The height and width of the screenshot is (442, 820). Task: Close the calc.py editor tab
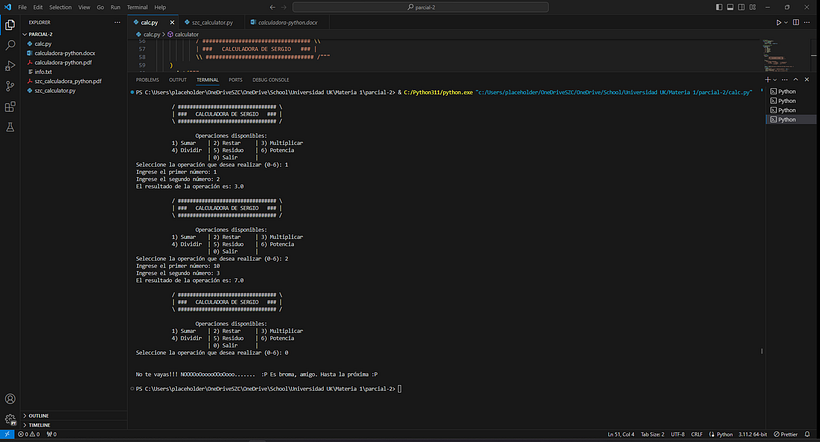click(x=172, y=22)
